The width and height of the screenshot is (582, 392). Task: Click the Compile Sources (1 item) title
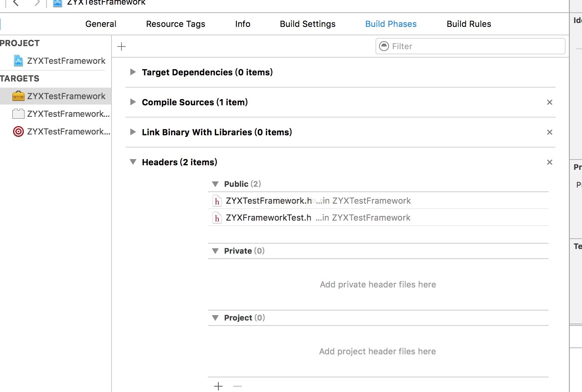click(195, 102)
